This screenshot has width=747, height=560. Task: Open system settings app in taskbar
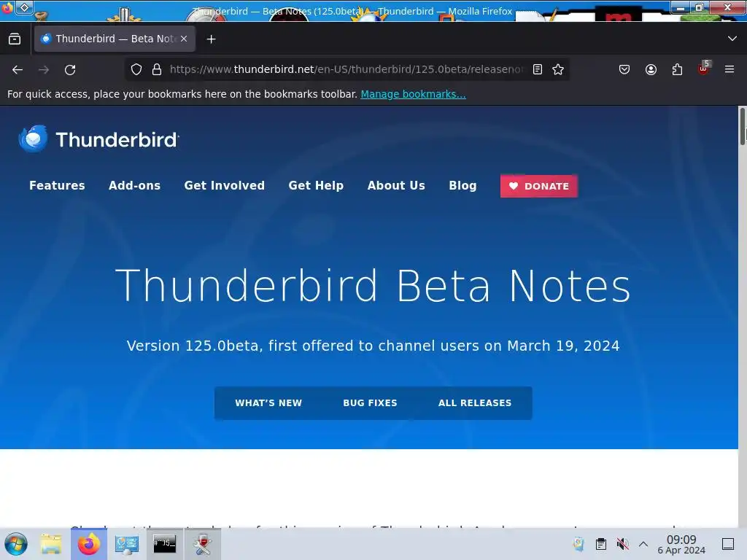127,544
